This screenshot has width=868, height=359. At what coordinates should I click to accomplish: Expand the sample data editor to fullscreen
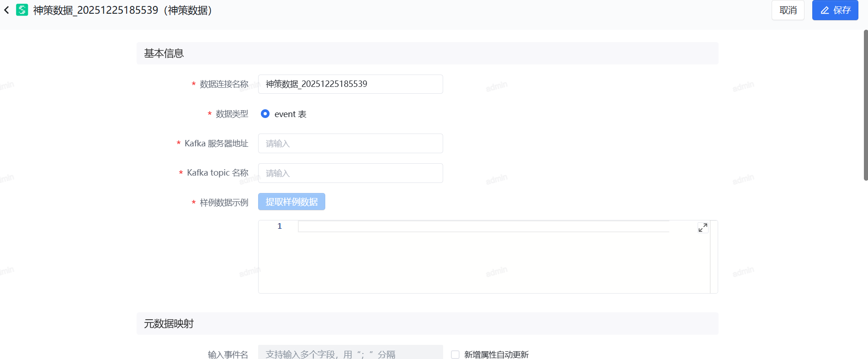click(703, 227)
